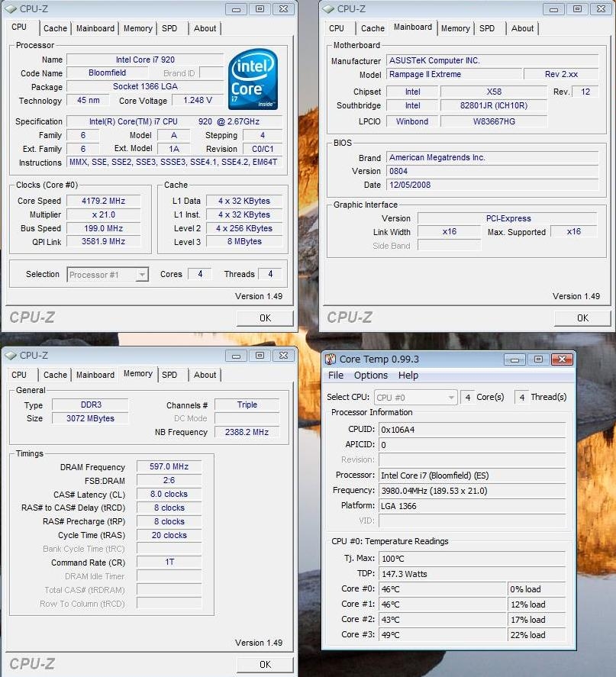
Task: Click the CAS# Latency value 8.0 clocks
Action: point(169,494)
